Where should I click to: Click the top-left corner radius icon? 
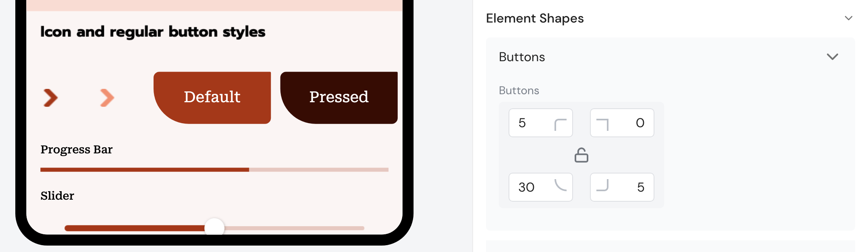click(x=560, y=125)
